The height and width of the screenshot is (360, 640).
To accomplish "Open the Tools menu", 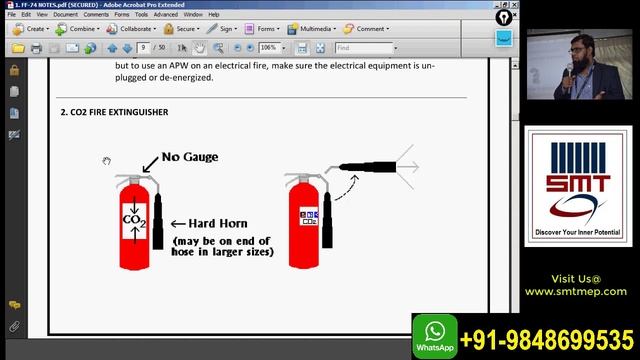I will pos(141,14).
